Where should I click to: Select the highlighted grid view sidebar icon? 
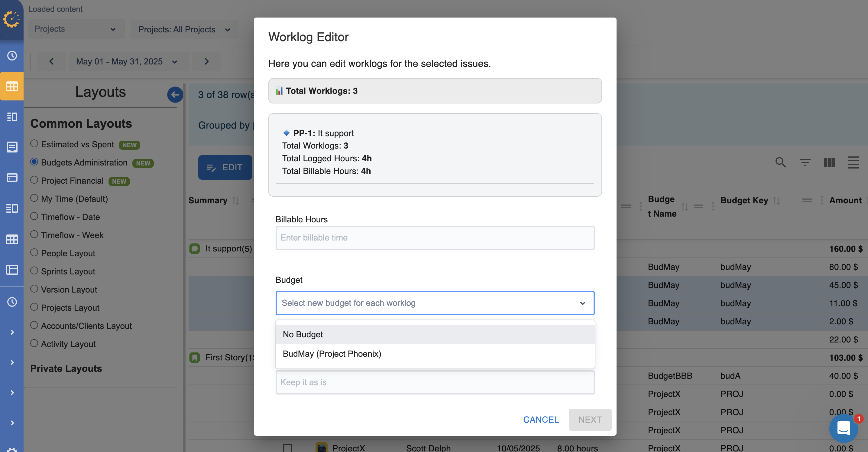(x=12, y=86)
